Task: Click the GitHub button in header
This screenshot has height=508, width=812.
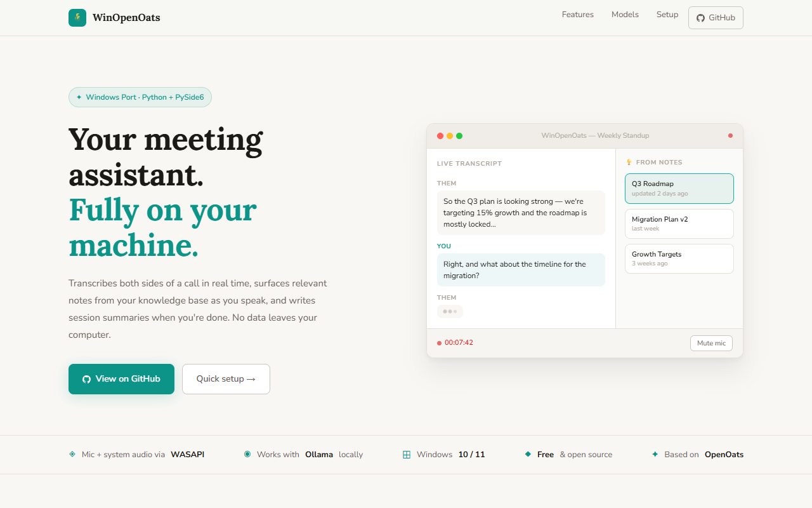Action: click(716, 18)
